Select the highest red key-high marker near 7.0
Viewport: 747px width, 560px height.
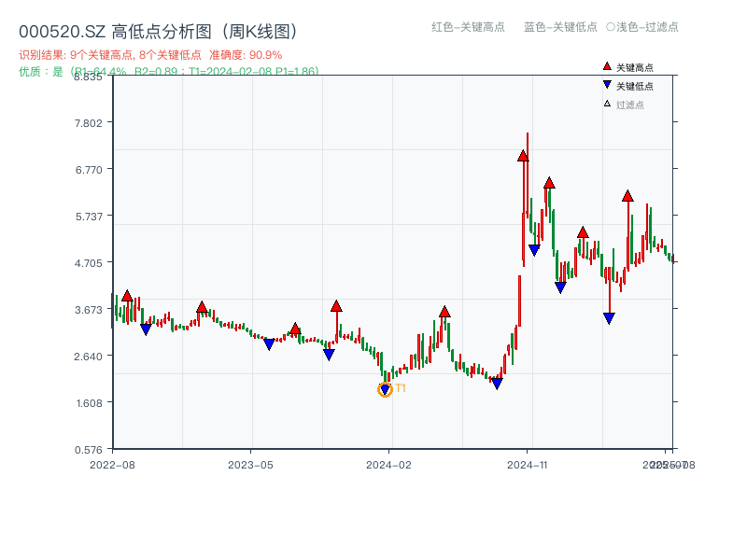(x=523, y=156)
